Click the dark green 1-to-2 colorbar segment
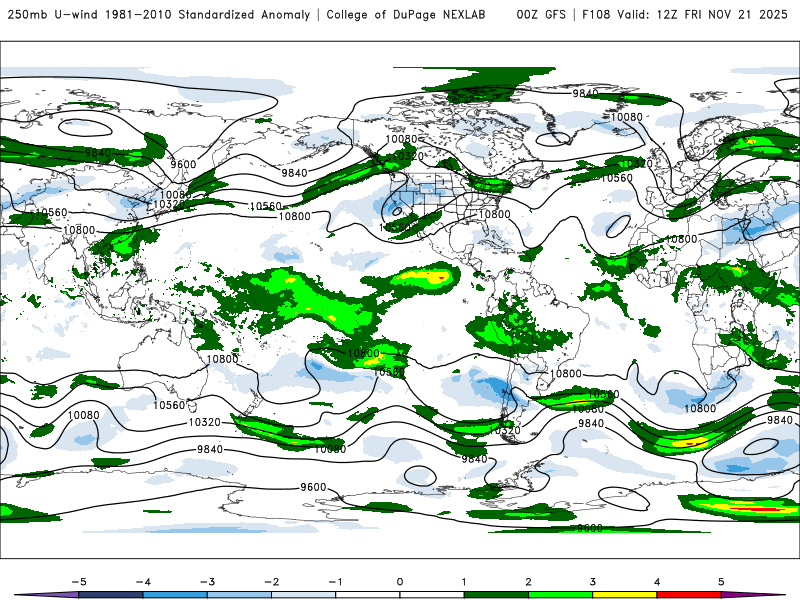 tap(496, 595)
